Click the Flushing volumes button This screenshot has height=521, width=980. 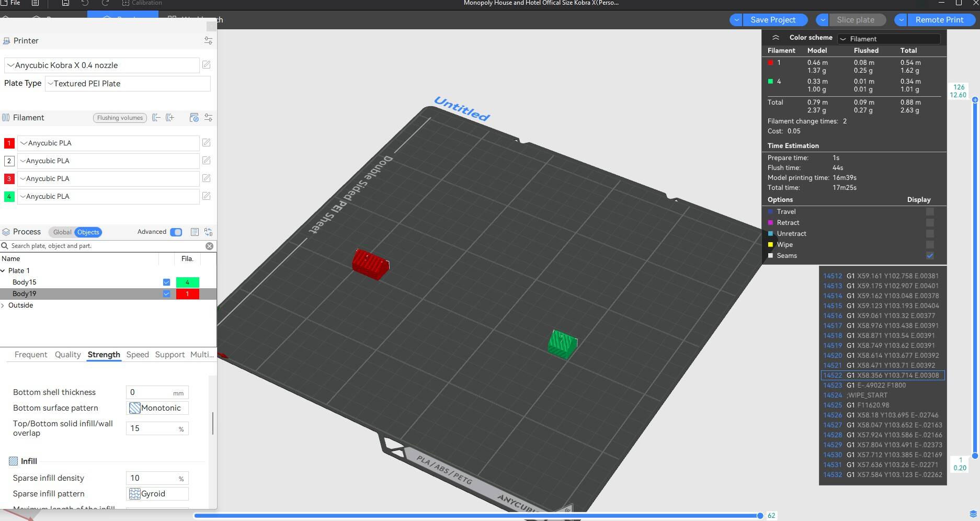120,118
